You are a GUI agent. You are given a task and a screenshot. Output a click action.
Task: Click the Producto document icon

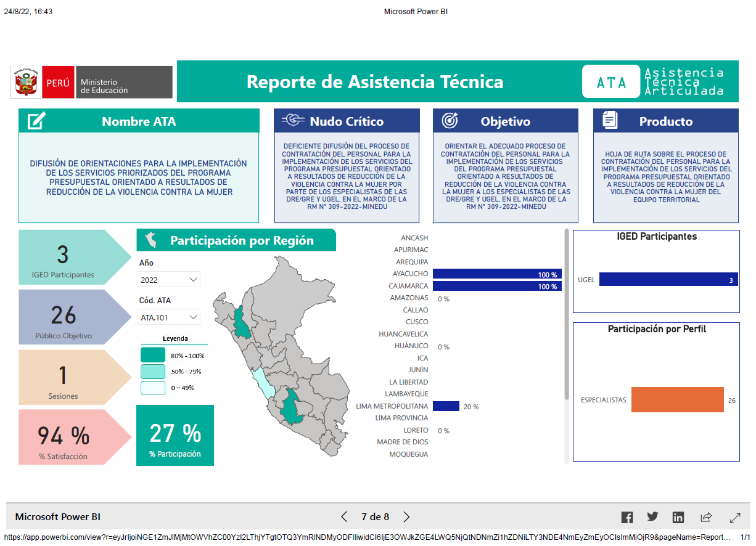tap(610, 120)
